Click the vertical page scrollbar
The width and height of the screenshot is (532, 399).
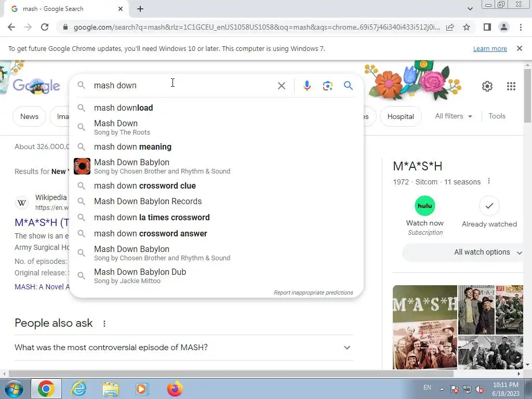pos(528,96)
